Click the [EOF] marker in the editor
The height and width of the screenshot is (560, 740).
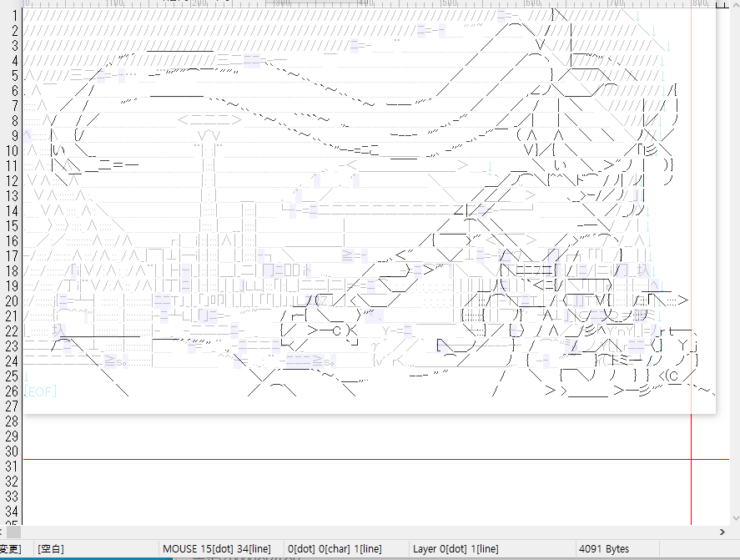pos(40,391)
